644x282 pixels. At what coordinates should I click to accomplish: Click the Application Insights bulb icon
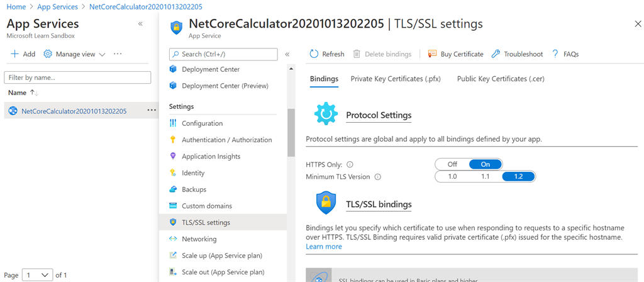(x=173, y=156)
